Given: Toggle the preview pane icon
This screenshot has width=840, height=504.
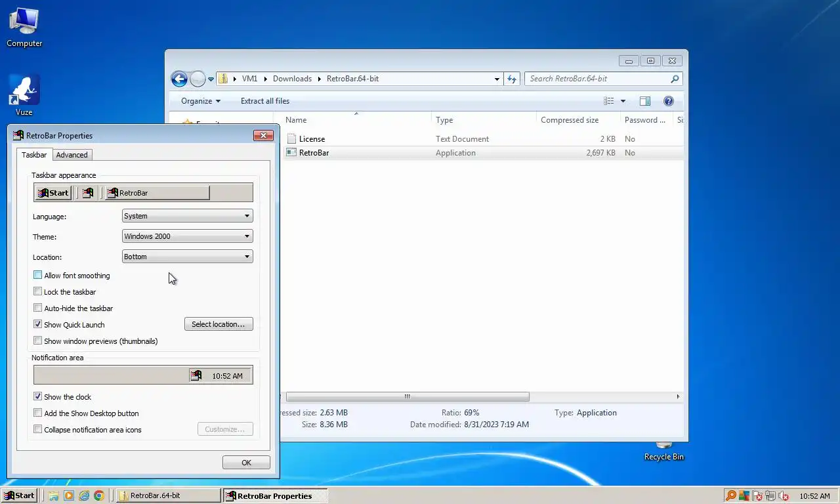Looking at the screenshot, I should 645,101.
